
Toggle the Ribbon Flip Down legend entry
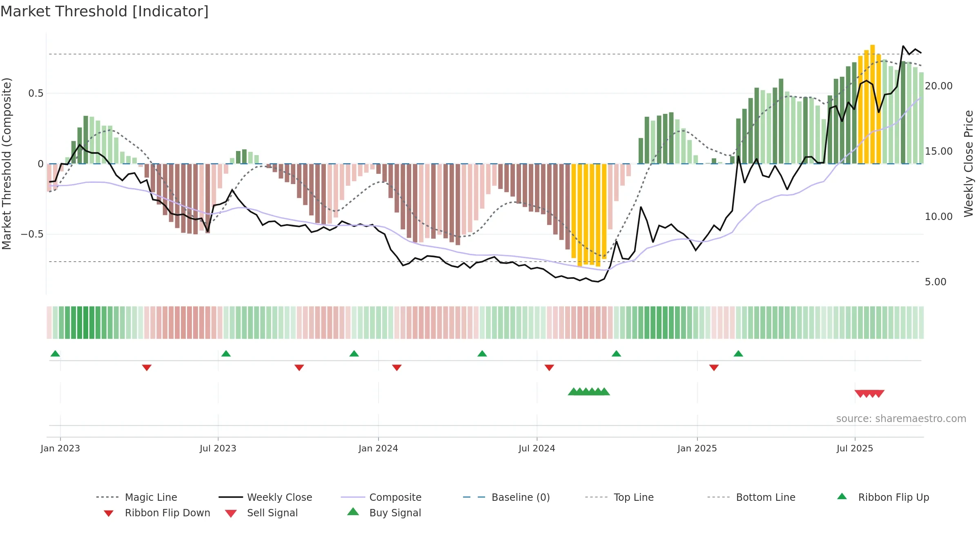point(157,513)
